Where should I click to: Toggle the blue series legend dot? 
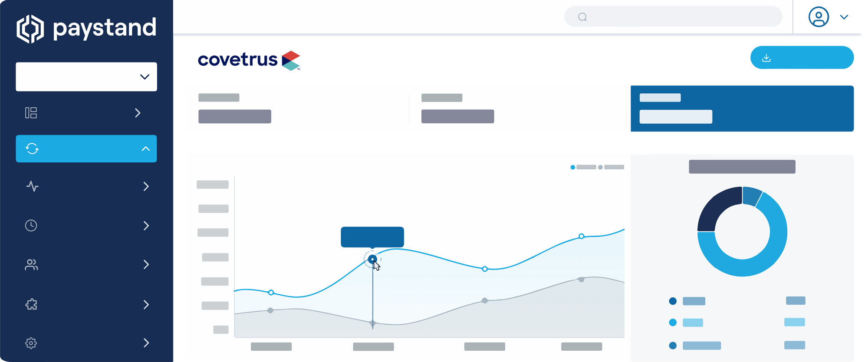[573, 167]
